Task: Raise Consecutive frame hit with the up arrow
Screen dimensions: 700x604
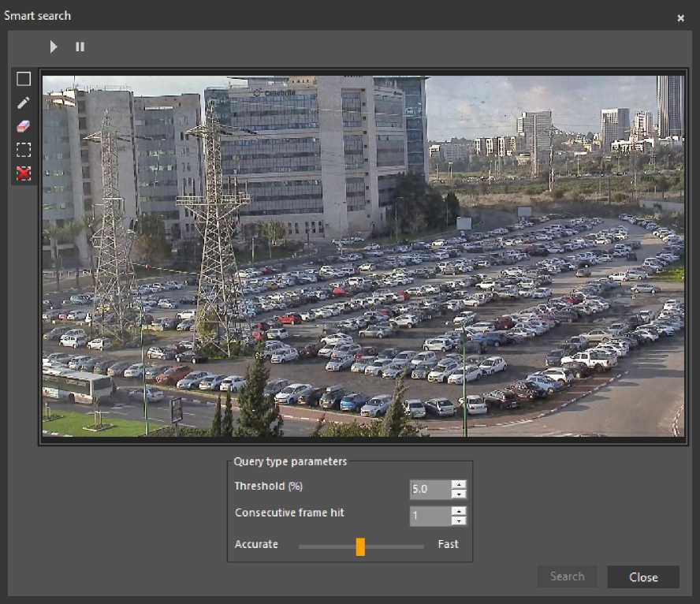Action: (x=459, y=511)
